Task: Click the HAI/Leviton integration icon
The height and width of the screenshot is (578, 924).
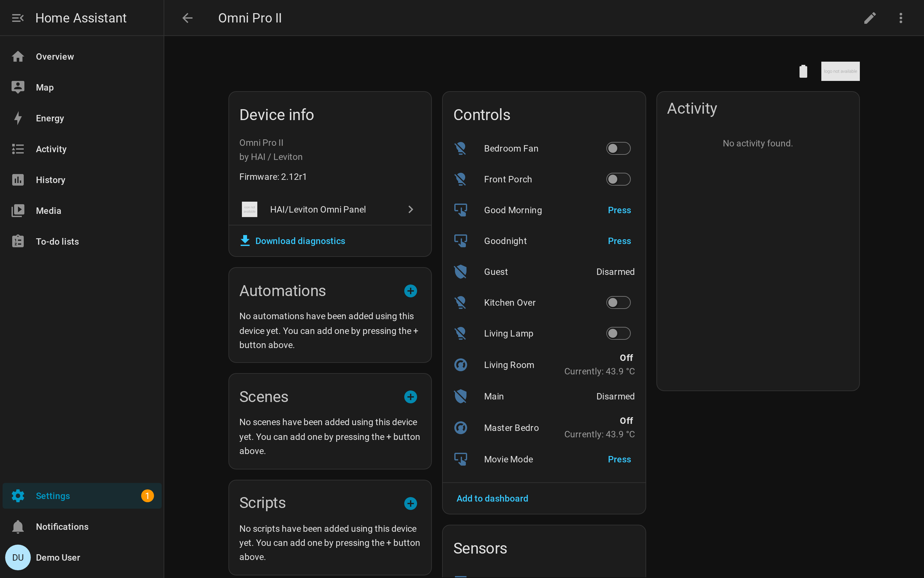Action: pos(250,209)
